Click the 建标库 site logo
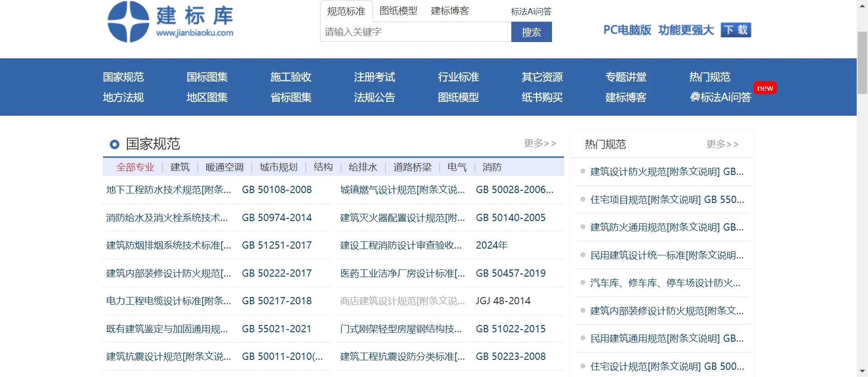The height and width of the screenshot is (377, 868). point(170,22)
